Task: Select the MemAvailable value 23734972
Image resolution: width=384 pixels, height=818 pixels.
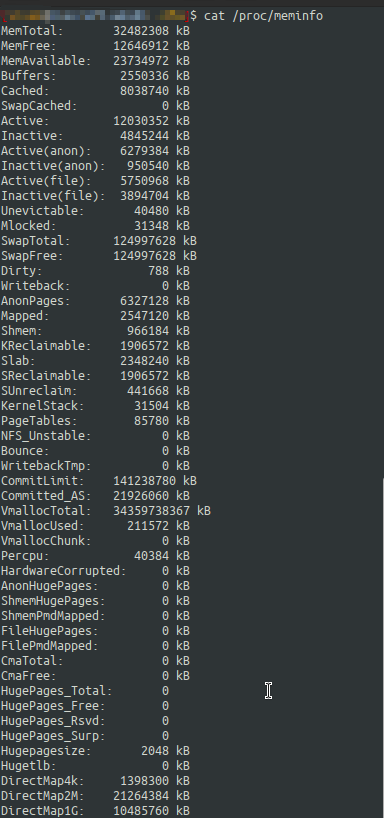Action: tap(141, 61)
